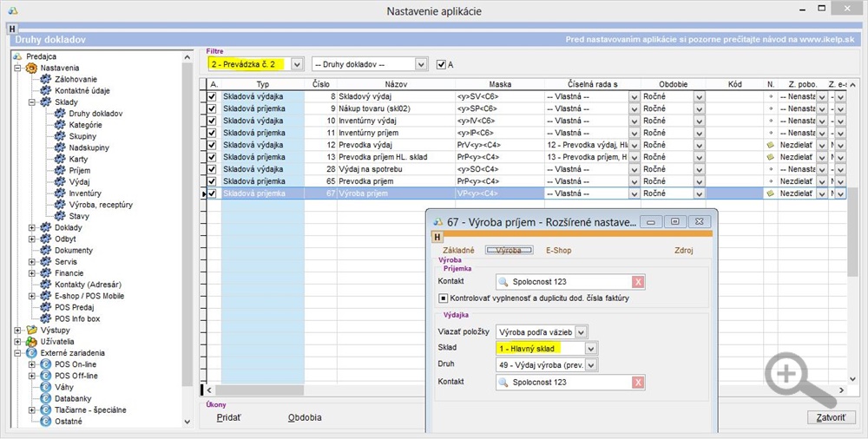The height and width of the screenshot is (439, 868).
Task: Uncheck the A filter checkbox
Action: click(x=442, y=64)
